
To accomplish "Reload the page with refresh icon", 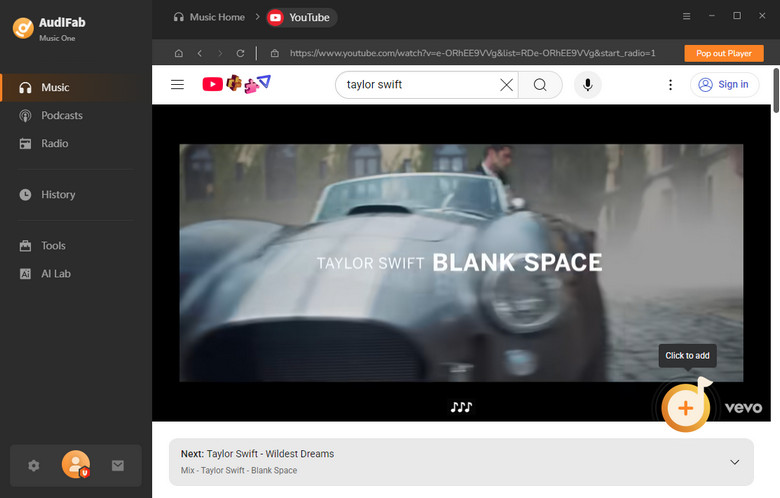I will [240, 53].
